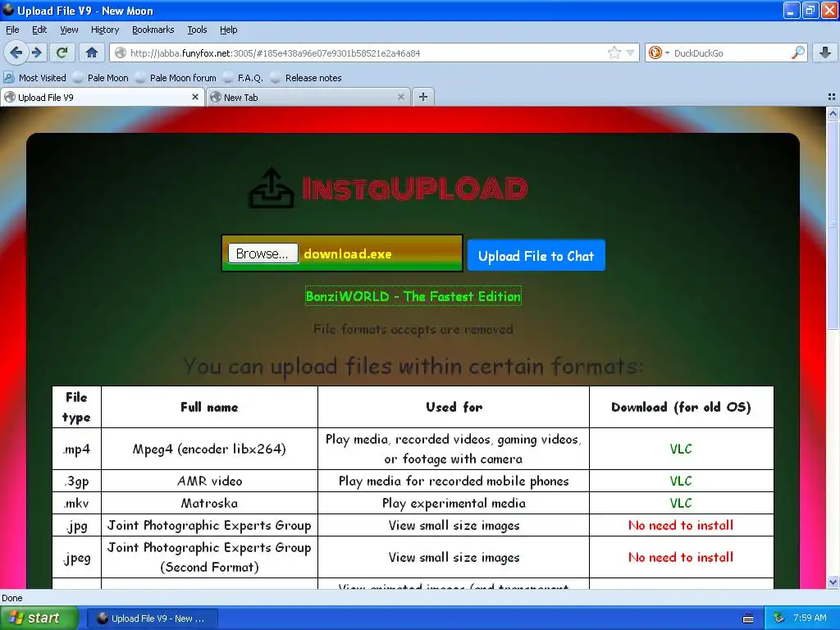Click the site identity globe icon in the URL bar
840x630 pixels.
coord(121,52)
